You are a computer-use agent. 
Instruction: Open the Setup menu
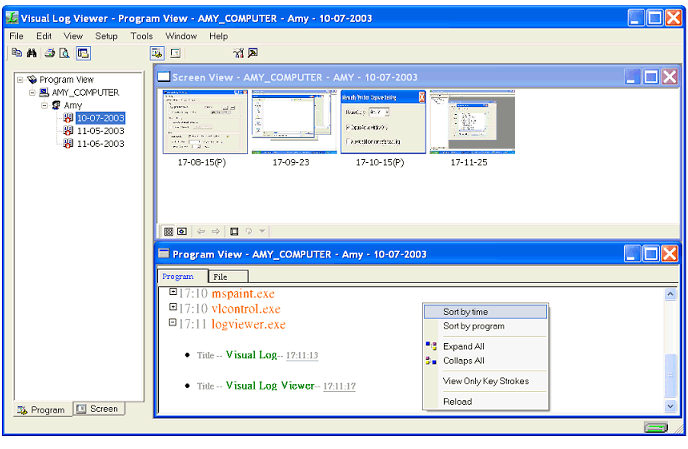[x=106, y=36]
